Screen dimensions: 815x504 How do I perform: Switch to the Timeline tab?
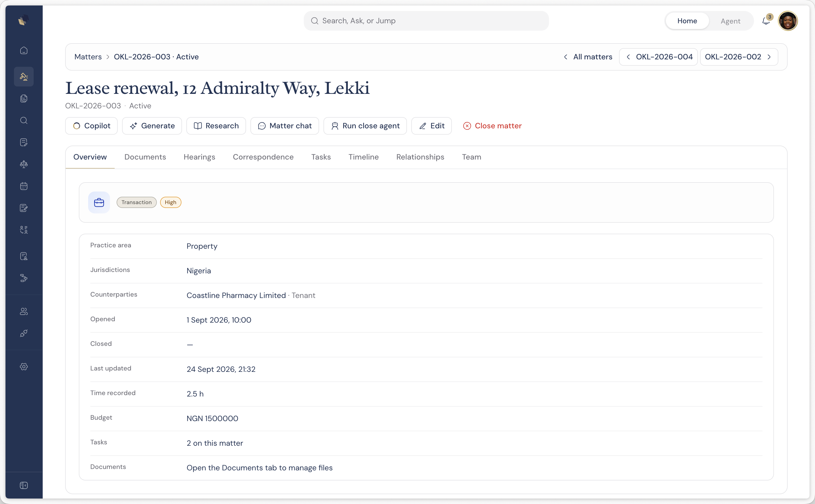pyautogui.click(x=363, y=157)
